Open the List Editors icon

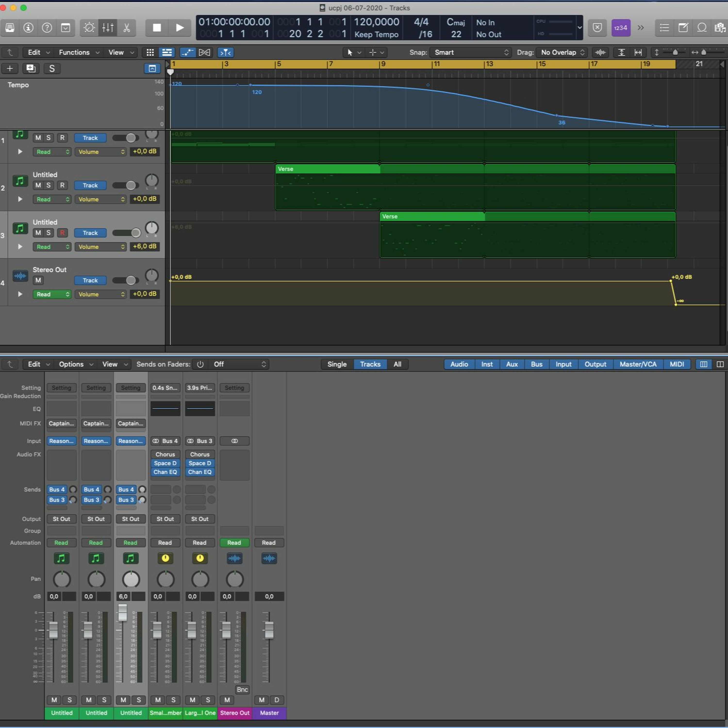(664, 28)
